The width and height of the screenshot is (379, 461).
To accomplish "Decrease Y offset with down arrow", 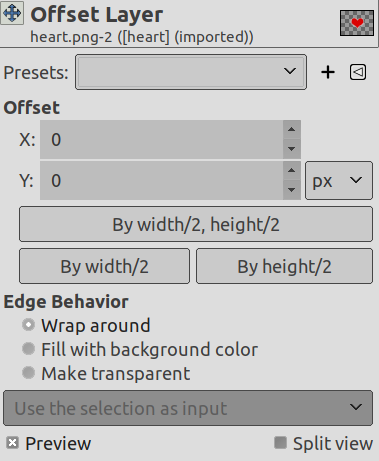I will 292,190.
